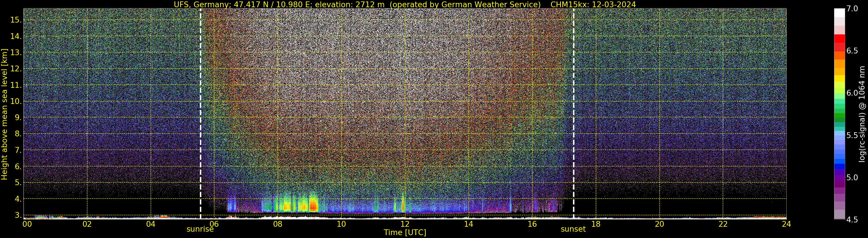868x238 pixels.
Task: Click the '10.' height tick label
Action: [16, 101]
